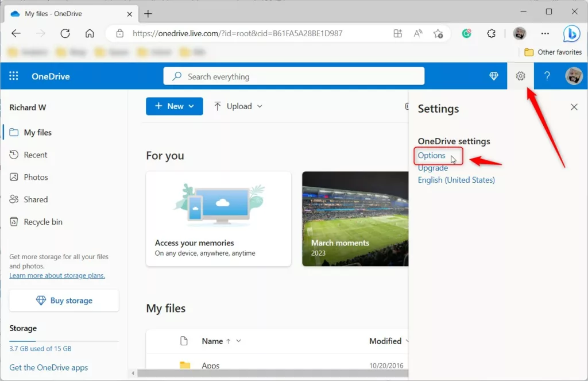Select the My files - OneDrive tab

(71, 14)
